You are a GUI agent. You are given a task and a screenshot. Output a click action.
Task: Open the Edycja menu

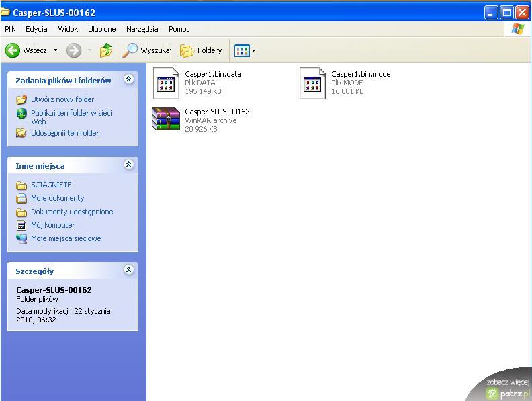(36, 29)
